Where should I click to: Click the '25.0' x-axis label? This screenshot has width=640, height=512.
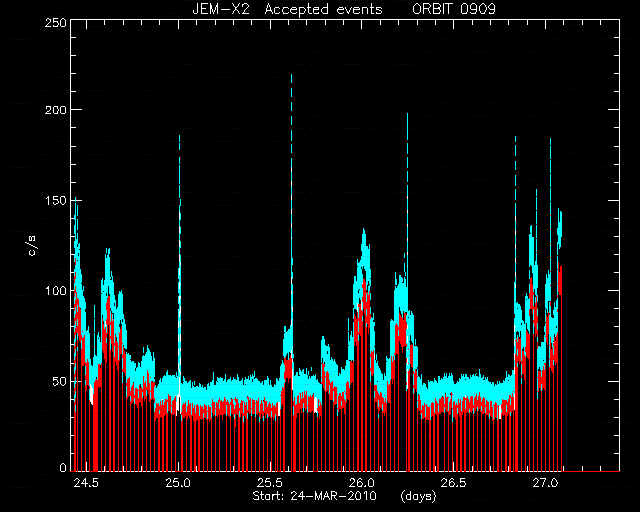178,483
